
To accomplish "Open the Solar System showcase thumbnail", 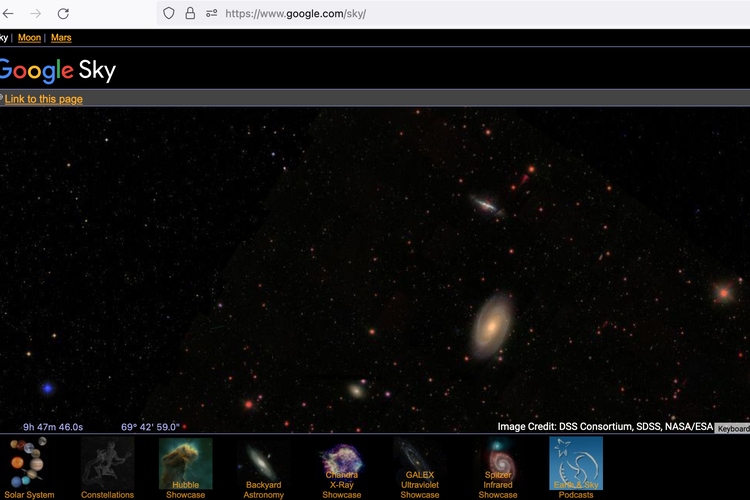I will point(27,463).
